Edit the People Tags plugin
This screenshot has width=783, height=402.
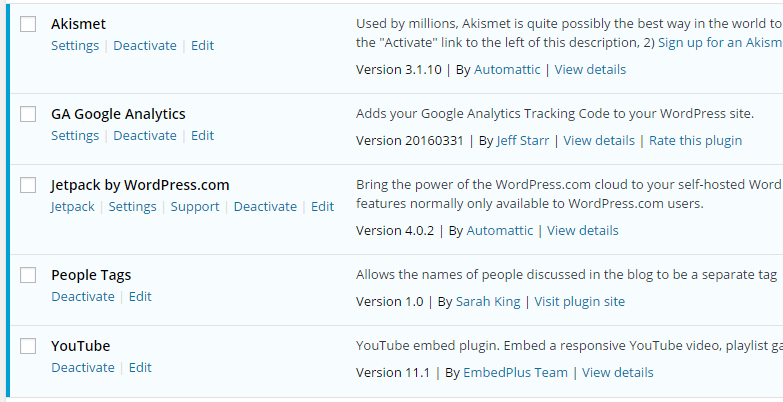tap(140, 296)
